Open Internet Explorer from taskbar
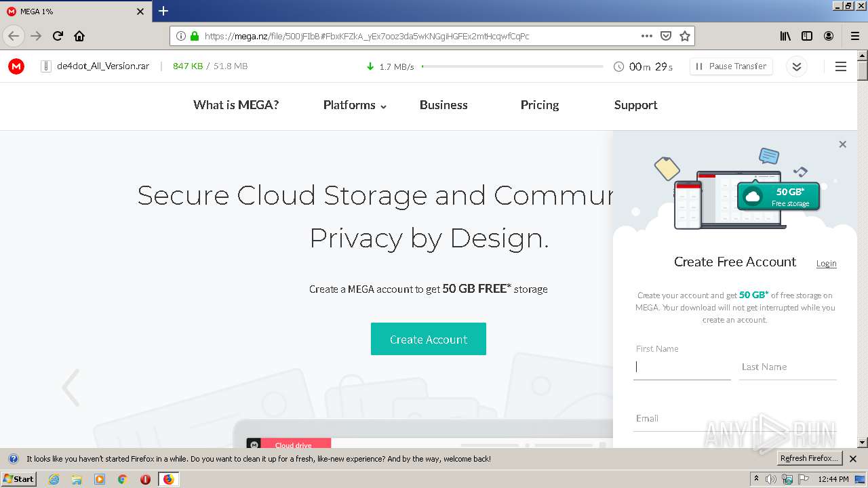868x488 pixels. 54,479
